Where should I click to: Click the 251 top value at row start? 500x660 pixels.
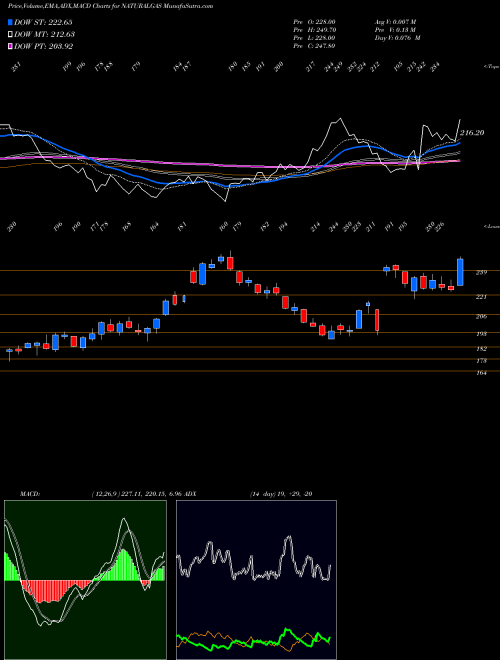pyautogui.click(x=17, y=67)
